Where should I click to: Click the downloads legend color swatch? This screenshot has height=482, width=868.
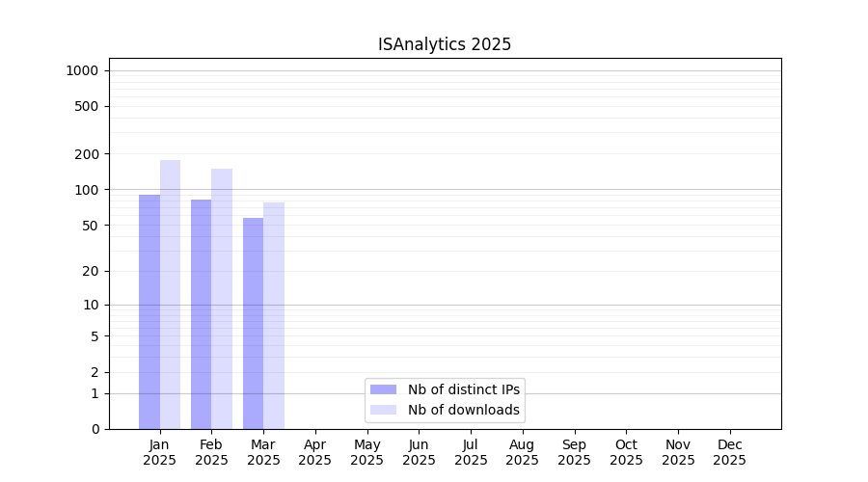coord(383,410)
